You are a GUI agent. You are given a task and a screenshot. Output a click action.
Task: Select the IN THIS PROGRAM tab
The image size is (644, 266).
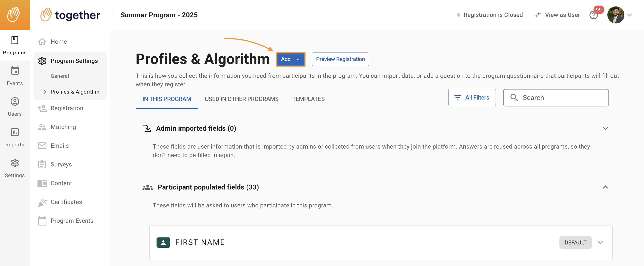167,99
